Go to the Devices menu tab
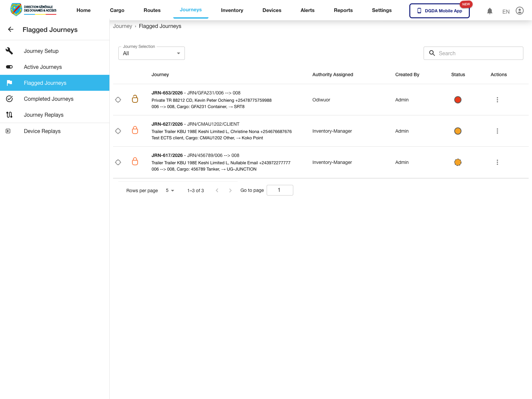 [272, 10]
